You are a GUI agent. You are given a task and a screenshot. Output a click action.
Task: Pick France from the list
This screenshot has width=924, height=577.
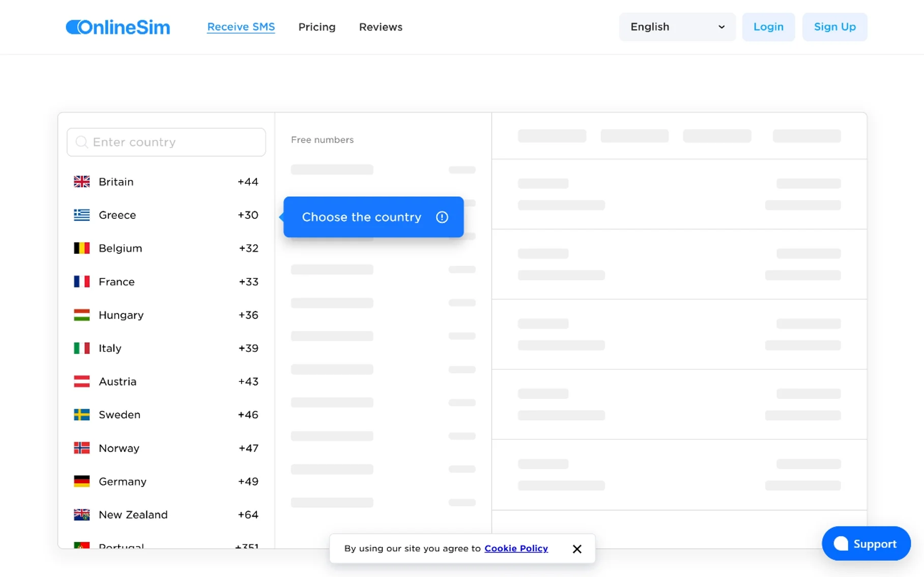(166, 281)
